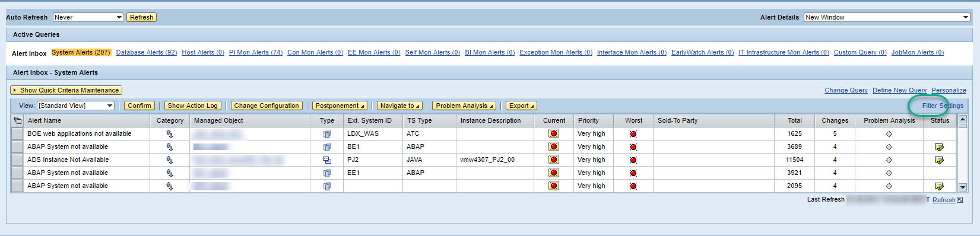This screenshot has height=236, width=980.
Task: Click worst rating icon in BE1 row
Action: pyautogui.click(x=633, y=147)
